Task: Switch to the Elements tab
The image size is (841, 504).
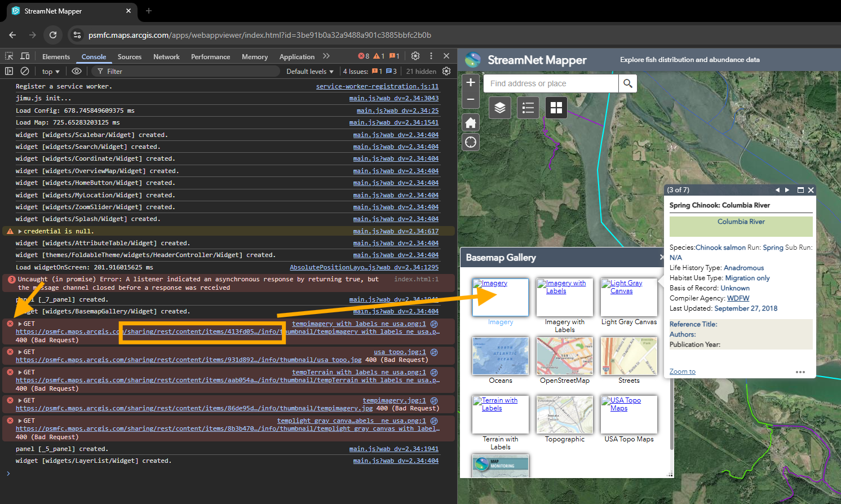Action: (56, 57)
